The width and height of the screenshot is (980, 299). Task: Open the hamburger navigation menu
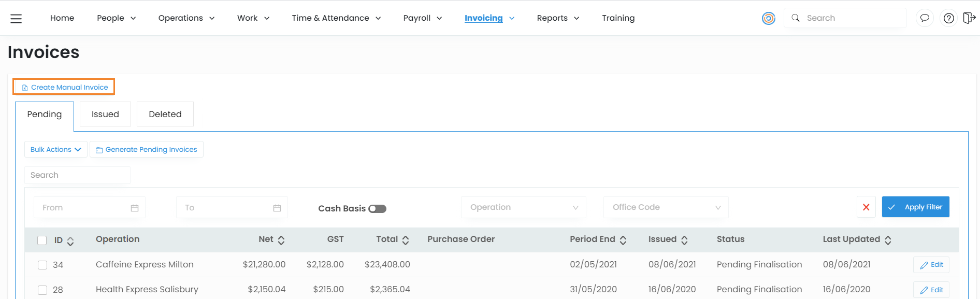16,19
